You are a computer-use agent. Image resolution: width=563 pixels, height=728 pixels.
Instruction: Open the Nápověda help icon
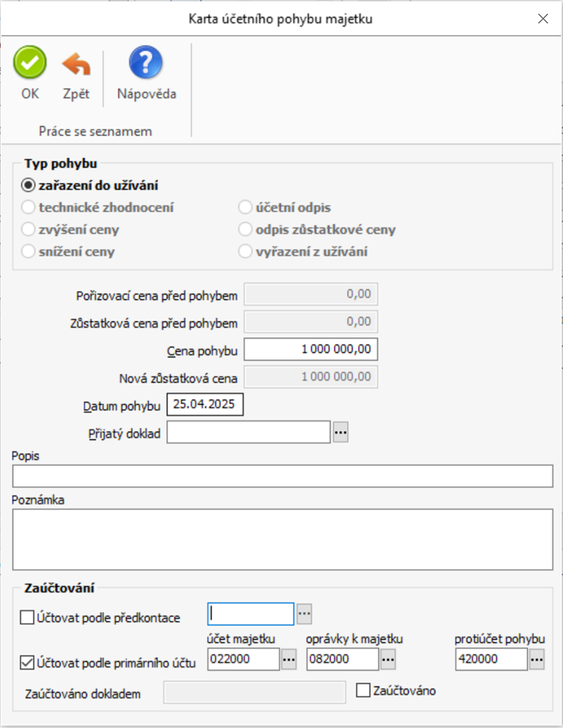[x=146, y=64]
